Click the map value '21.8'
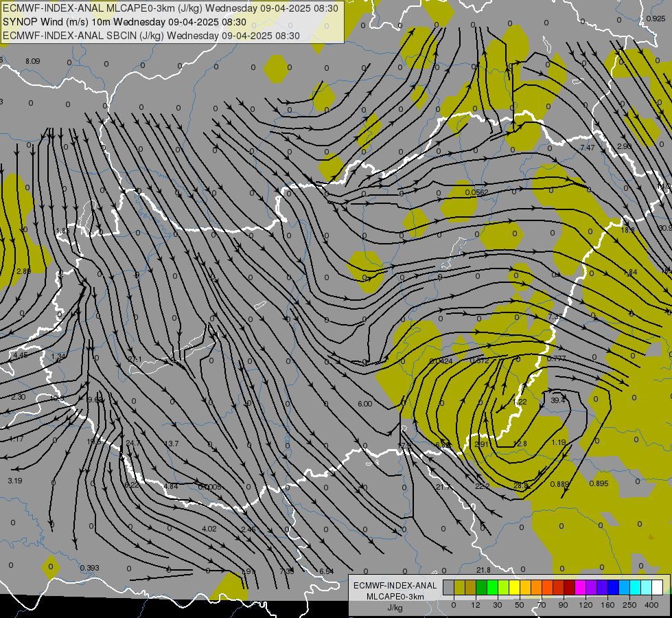Screen dimensions: 672x618 [483, 570]
